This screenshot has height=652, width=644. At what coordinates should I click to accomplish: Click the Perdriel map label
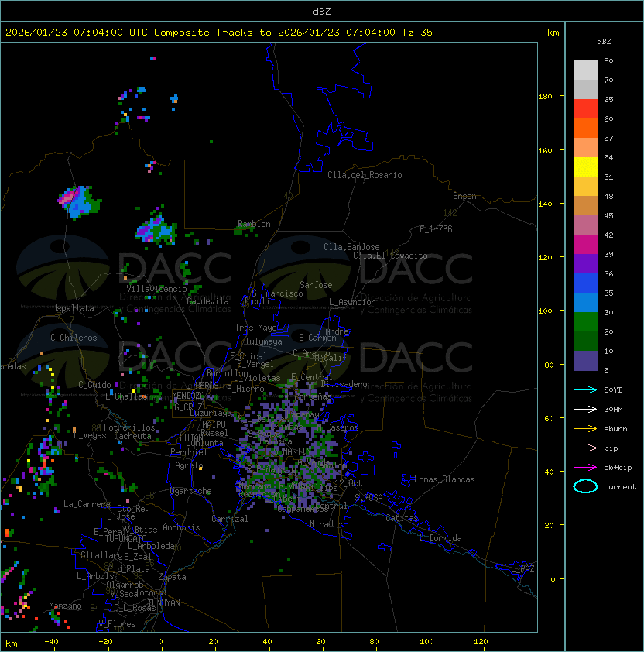coord(189,452)
